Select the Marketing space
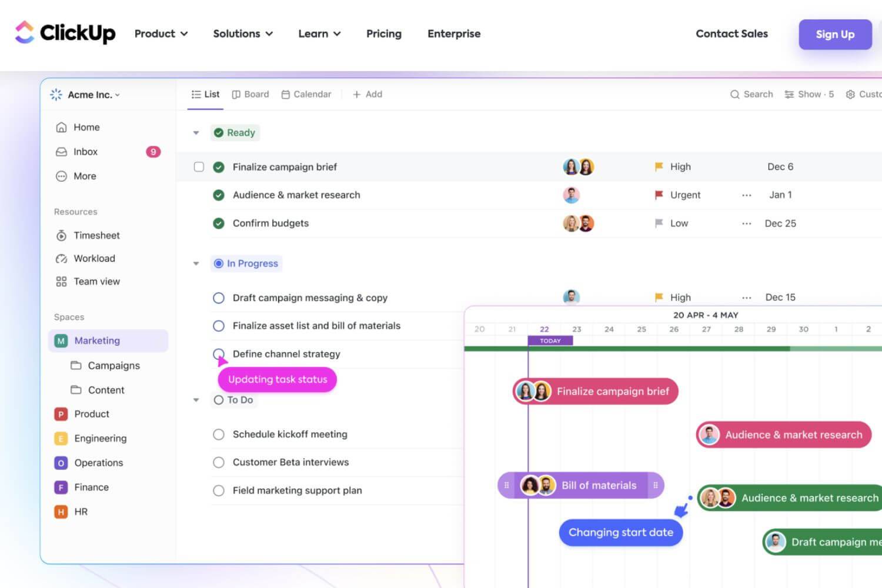Image resolution: width=882 pixels, height=588 pixels. click(108, 340)
